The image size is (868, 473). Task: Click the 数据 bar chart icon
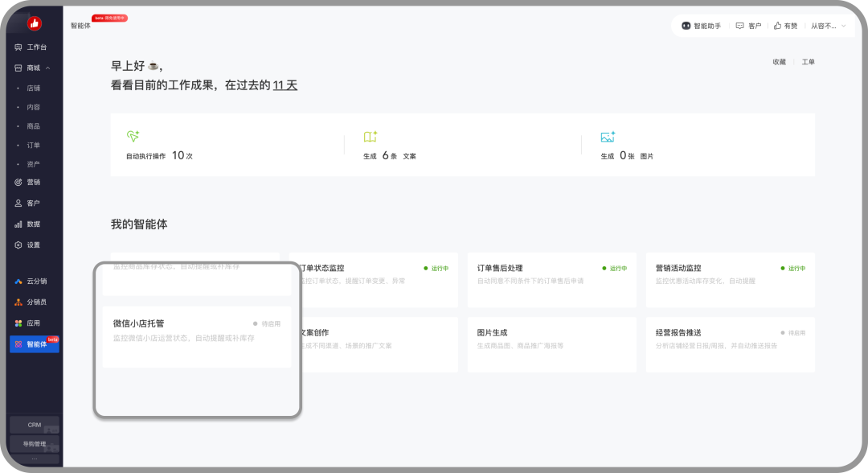pyautogui.click(x=18, y=224)
